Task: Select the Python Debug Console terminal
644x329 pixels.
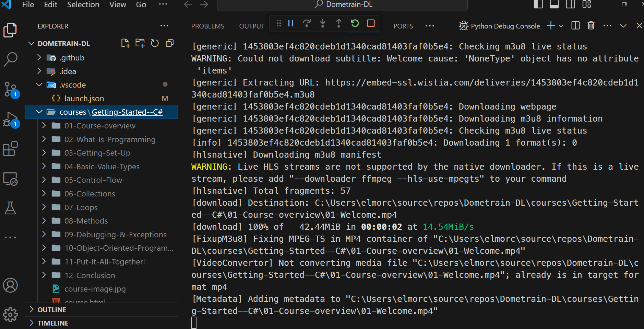Action: point(499,26)
